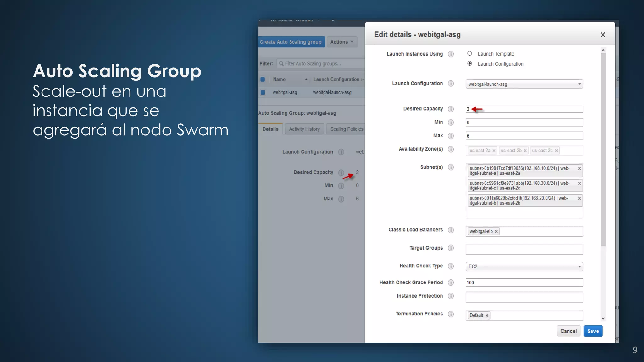Click Create Auto Scaling group button
Image resolution: width=644 pixels, height=362 pixels.
[x=291, y=42]
